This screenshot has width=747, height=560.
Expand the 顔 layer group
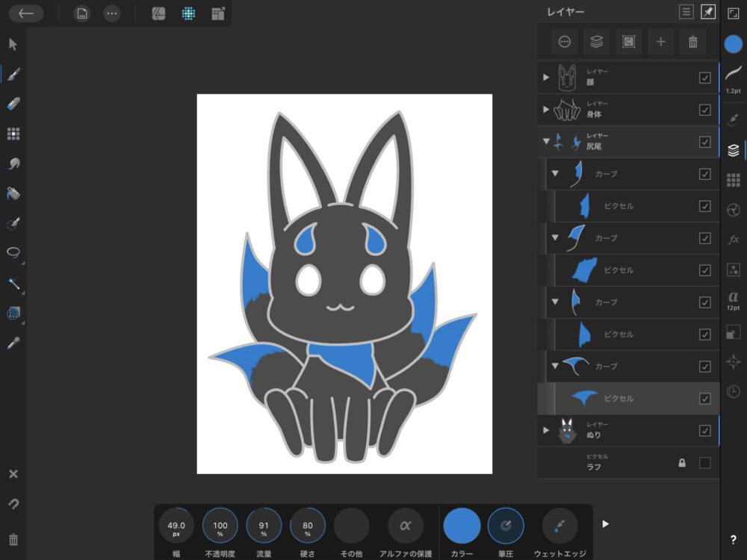546,77
